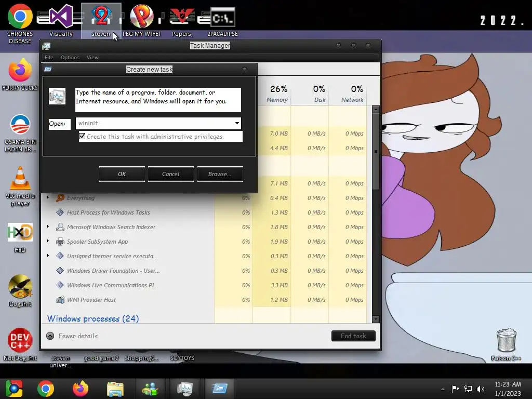The height and width of the screenshot is (399, 532).
Task: Open the volume speaker tray icon
Action: tap(481, 389)
